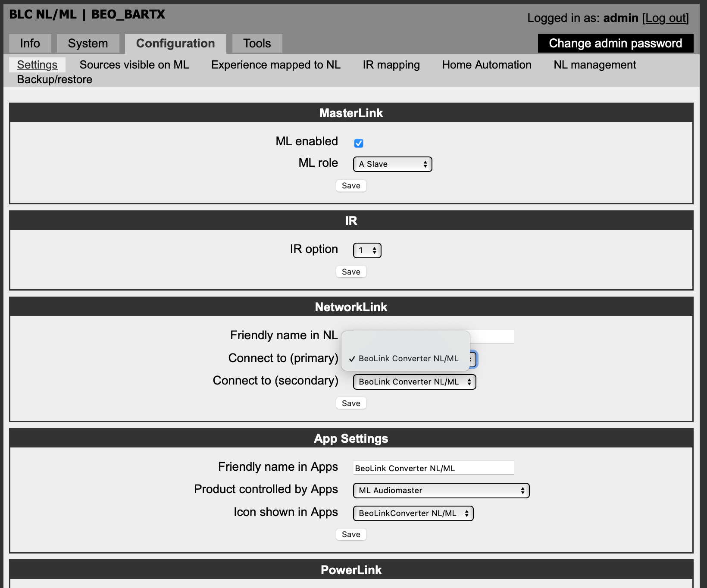Open the Settings submenu item

37,65
